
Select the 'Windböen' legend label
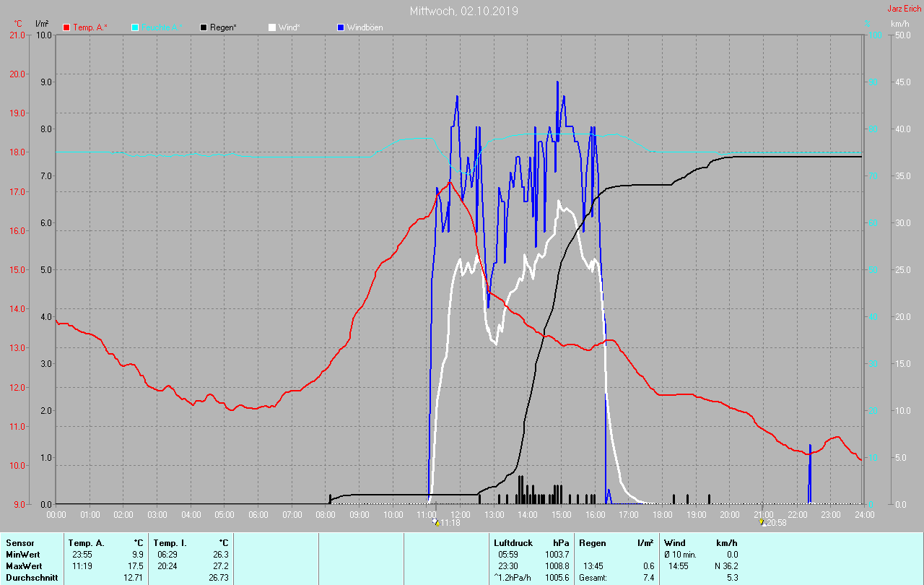365,27
